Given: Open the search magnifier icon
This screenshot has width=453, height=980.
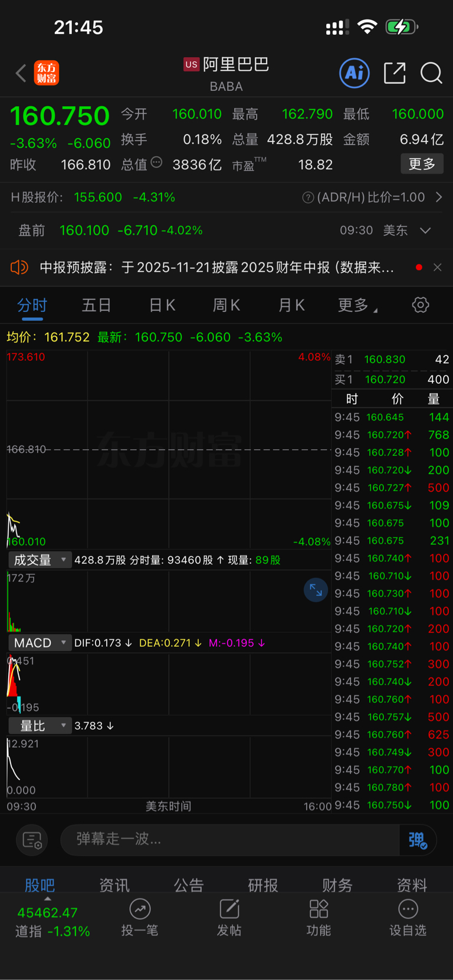Looking at the screenshot, I should click(431, 73).
